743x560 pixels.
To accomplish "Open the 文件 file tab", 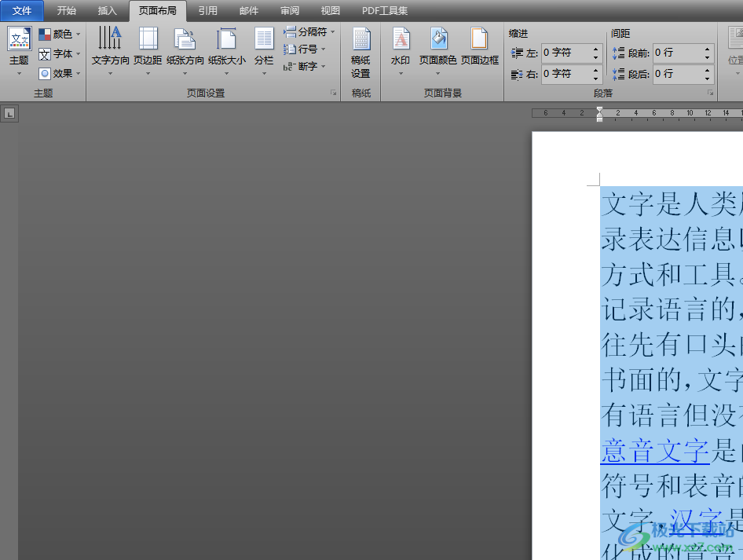I will 22,11.
